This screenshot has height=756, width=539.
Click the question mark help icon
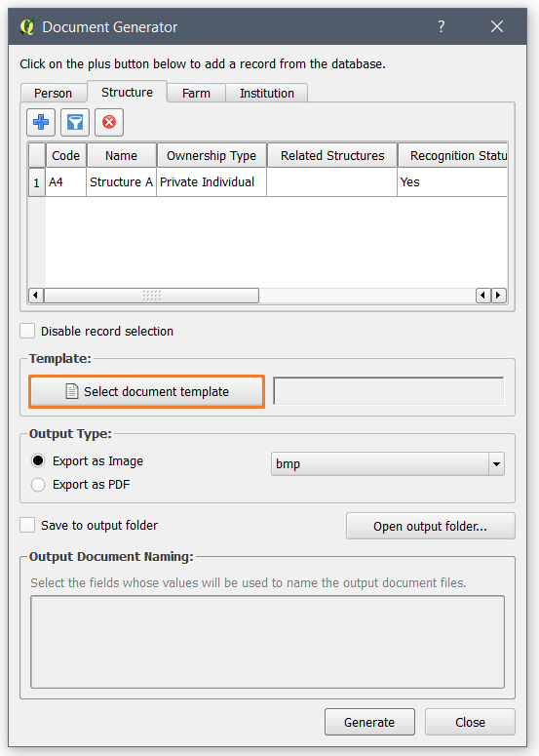[x=442, y=26]
